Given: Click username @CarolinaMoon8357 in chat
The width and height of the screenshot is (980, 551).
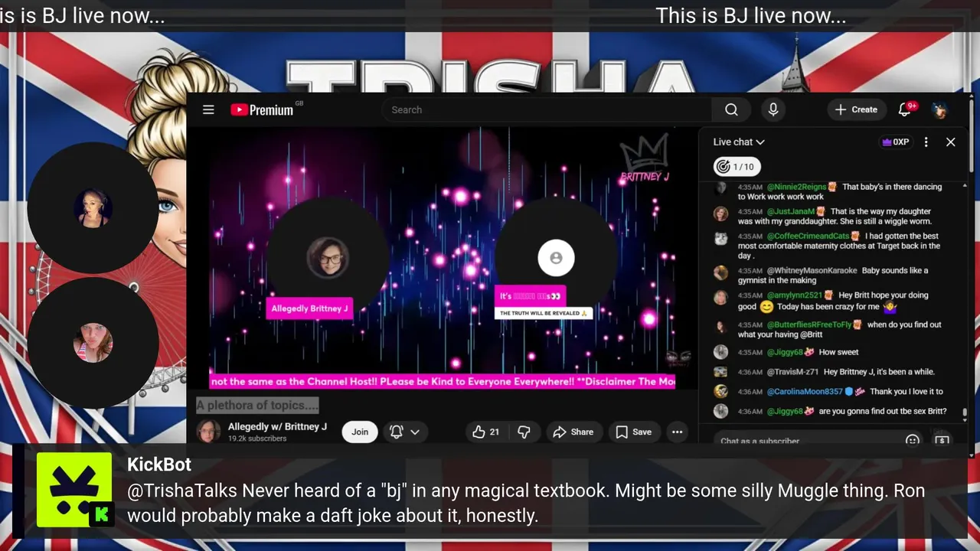Looking at the screenshot, I should coord(804,391).
